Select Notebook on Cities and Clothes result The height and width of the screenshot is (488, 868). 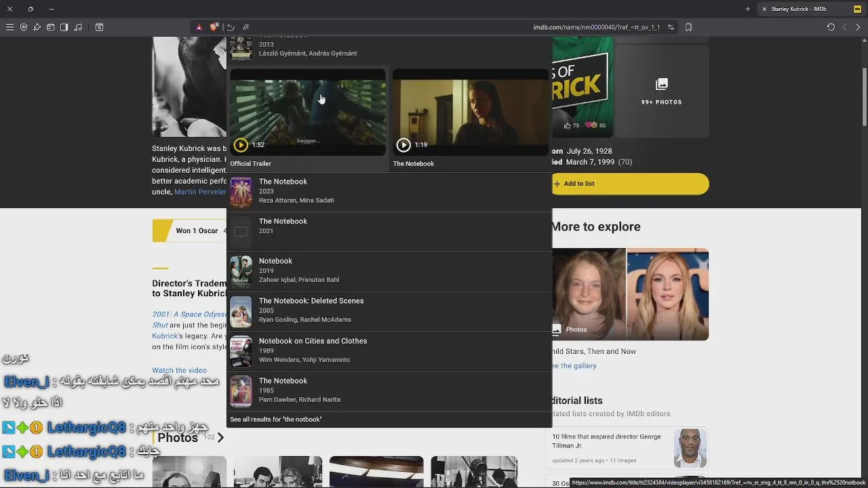coord(389,351)
